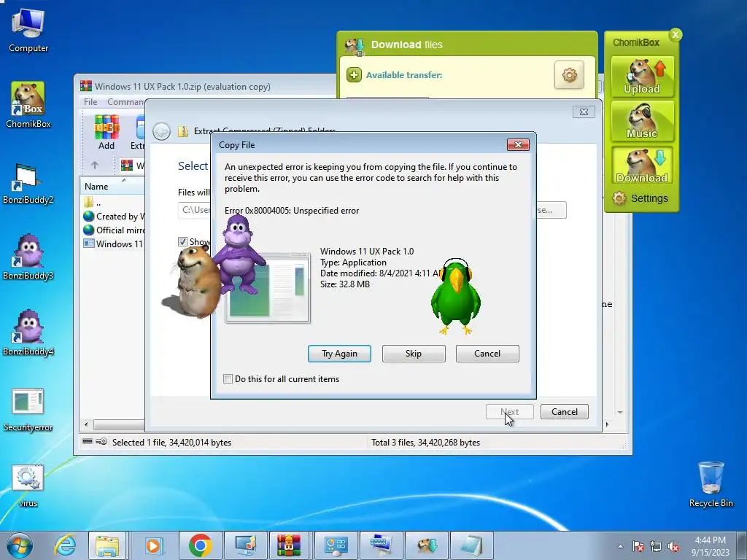
Task: Open File Explorer from the taskbar
Action: [107, 545]
